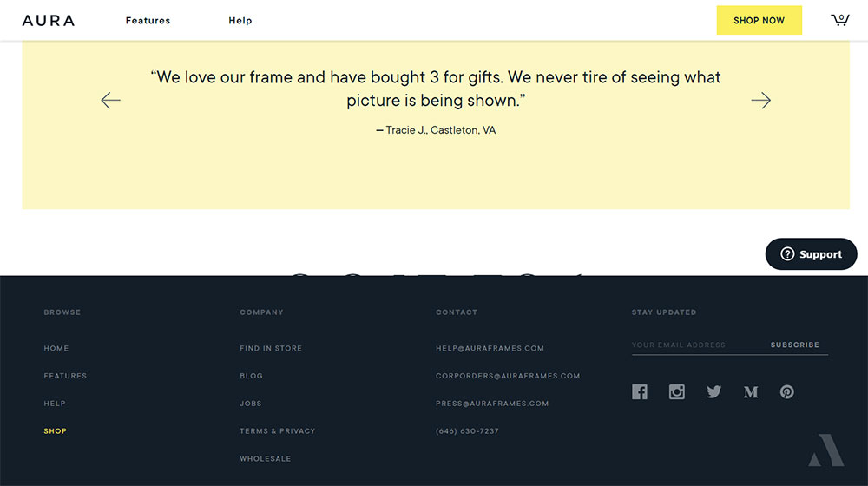Viewport: 868px width, 486px height.
Task: Click the Aura logo in header
Action: [x=49, y=20]
